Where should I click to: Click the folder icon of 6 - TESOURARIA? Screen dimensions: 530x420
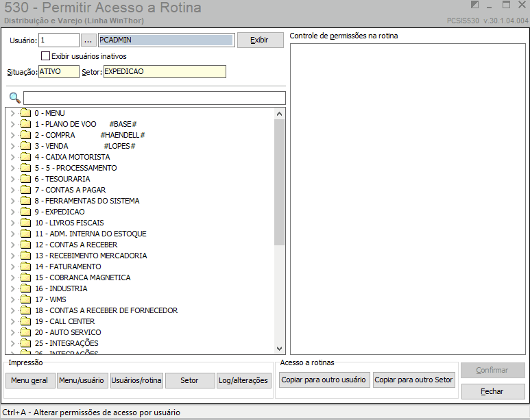click(25, 179)
